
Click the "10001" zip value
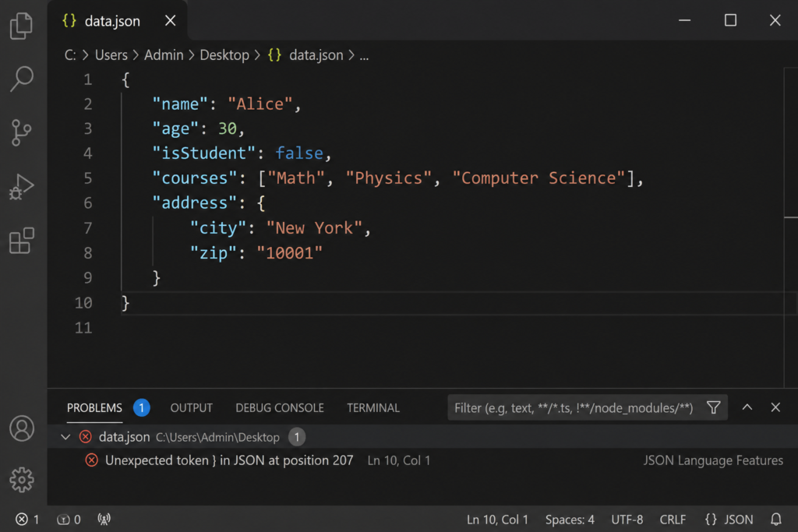(x=290, y=253)
